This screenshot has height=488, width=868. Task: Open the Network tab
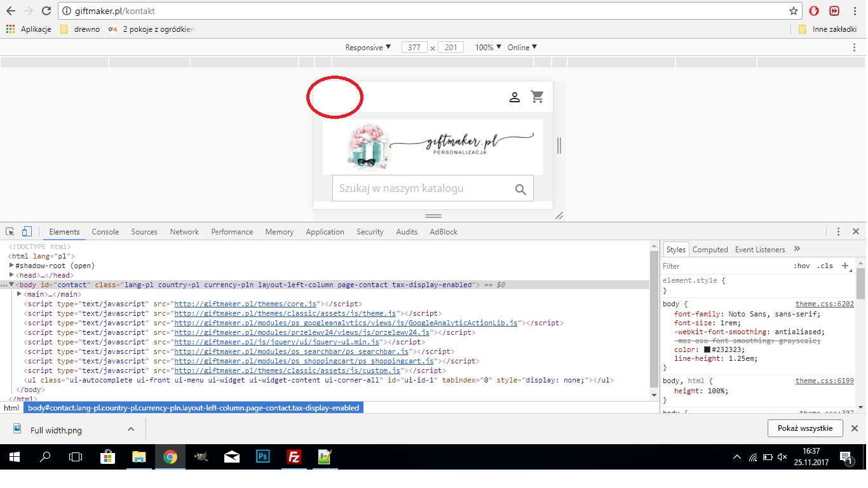tap(184, 232)
